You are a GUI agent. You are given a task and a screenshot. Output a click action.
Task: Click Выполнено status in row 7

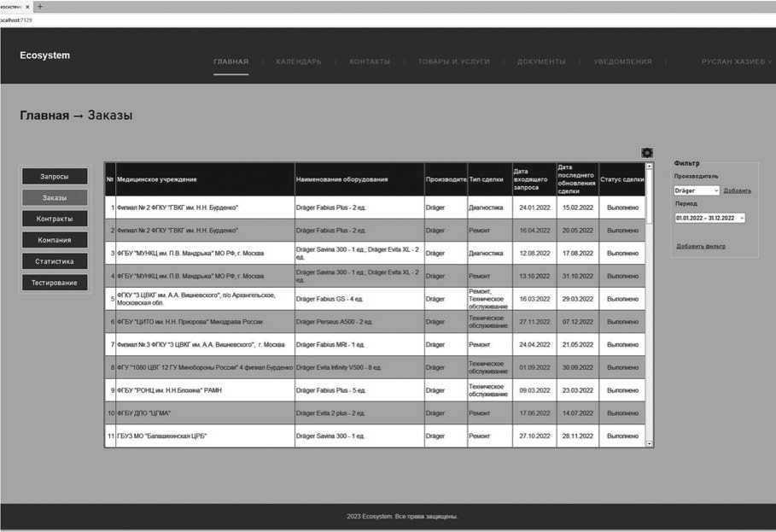coord(622,344)
